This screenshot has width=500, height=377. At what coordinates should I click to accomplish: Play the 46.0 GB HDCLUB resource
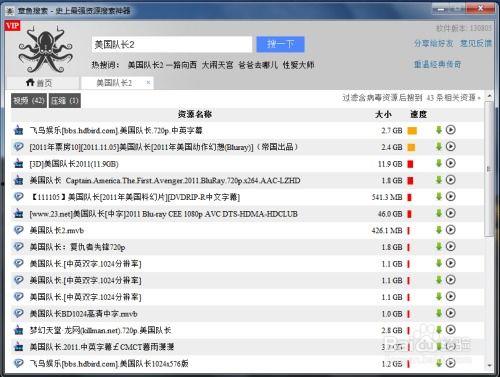coord(451,213)
